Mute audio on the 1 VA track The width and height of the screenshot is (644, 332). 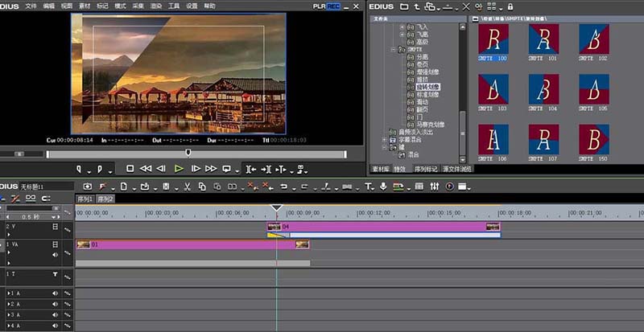tap(55, 253)
